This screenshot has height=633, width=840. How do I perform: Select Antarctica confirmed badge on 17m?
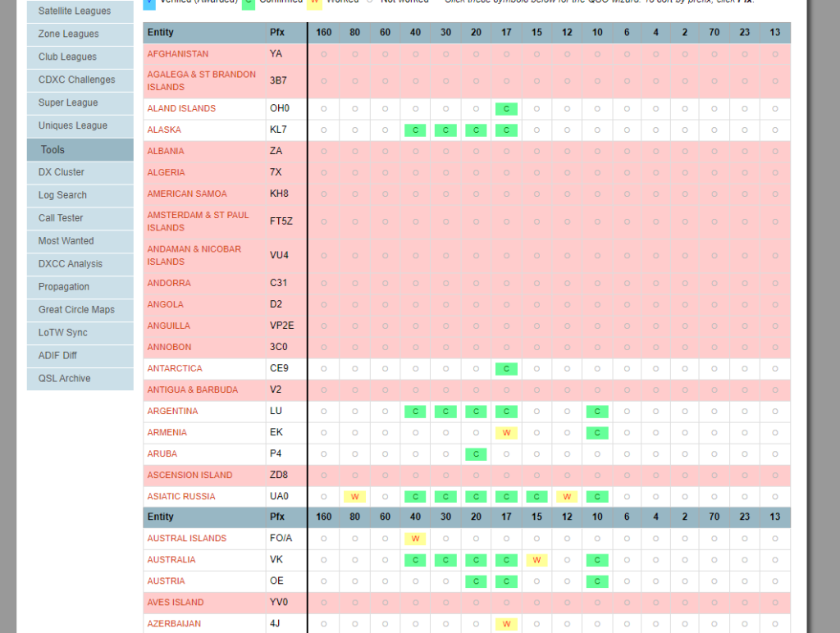tap(506, 369)
